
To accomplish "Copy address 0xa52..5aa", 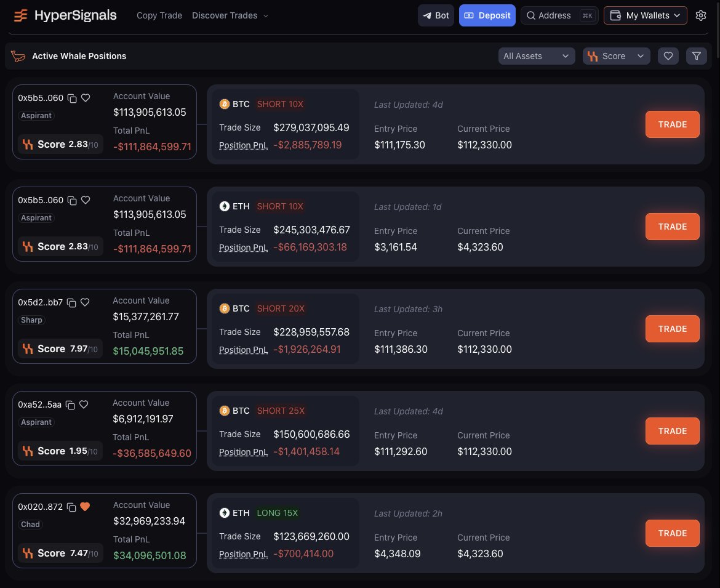I will click(70, 405).
